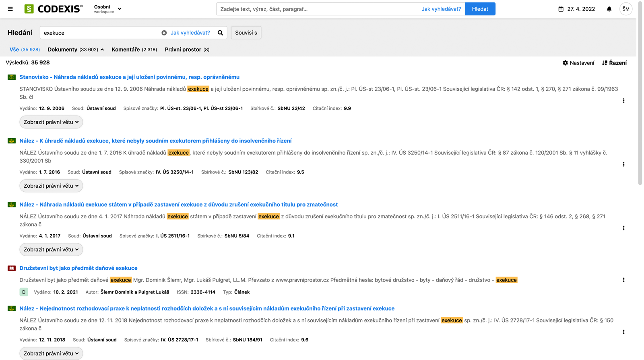644x360 pixels.
Task: Click the Souvisí s button
Action: 246,33
